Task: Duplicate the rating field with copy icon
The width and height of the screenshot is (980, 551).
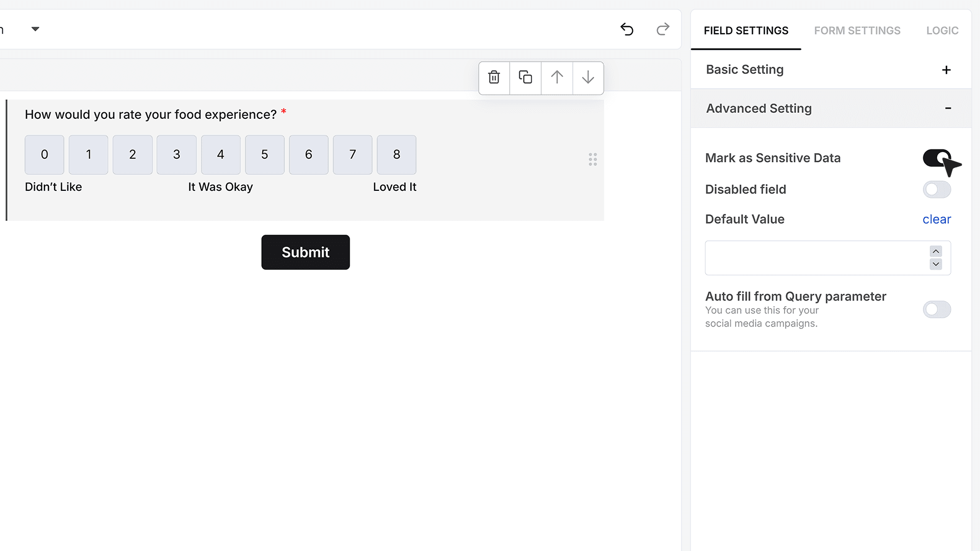Action: [525, 78]
